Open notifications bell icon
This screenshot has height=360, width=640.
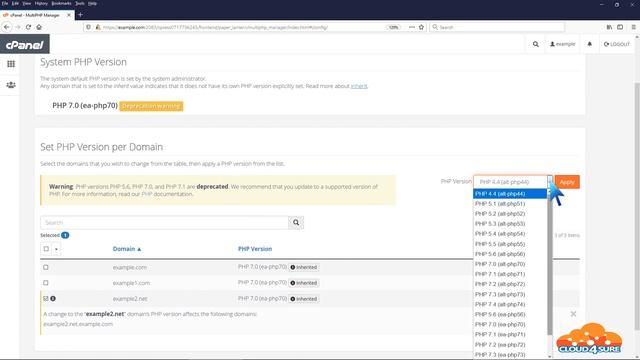coord(589,44)
